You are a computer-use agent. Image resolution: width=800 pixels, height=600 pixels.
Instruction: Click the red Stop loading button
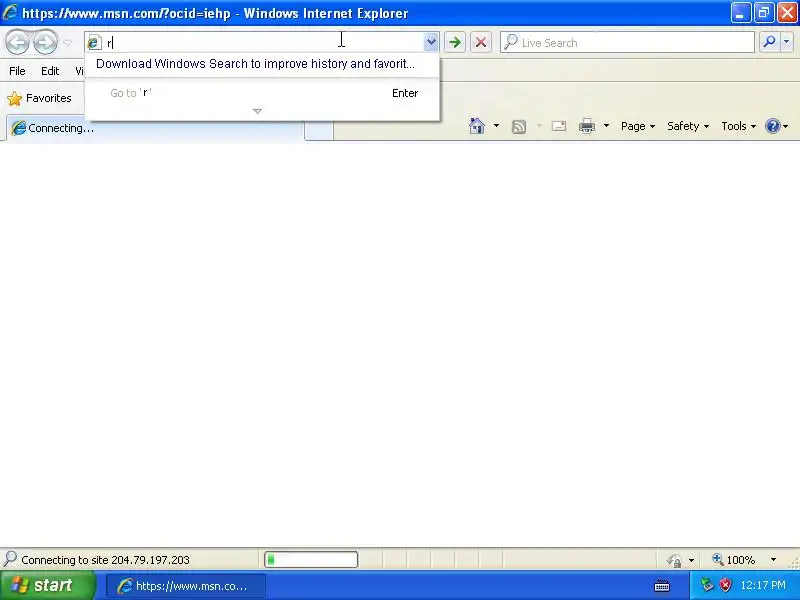click(x=481, y=42)
